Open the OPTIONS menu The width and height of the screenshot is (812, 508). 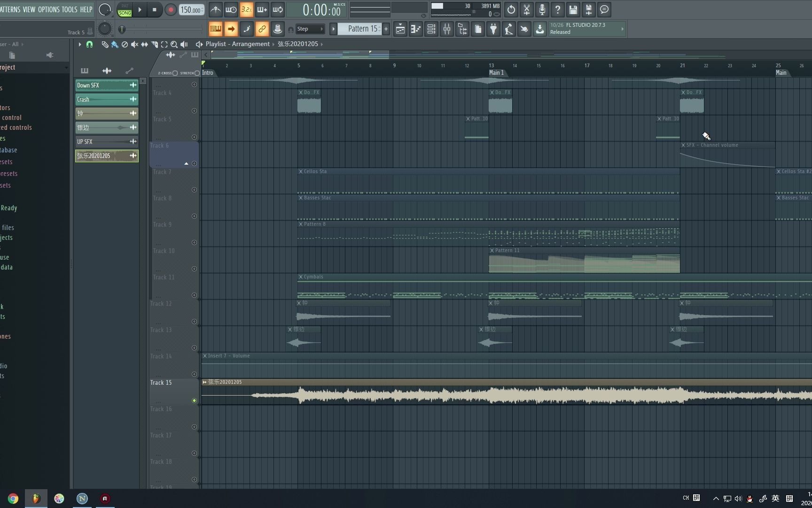click(49, 9)
